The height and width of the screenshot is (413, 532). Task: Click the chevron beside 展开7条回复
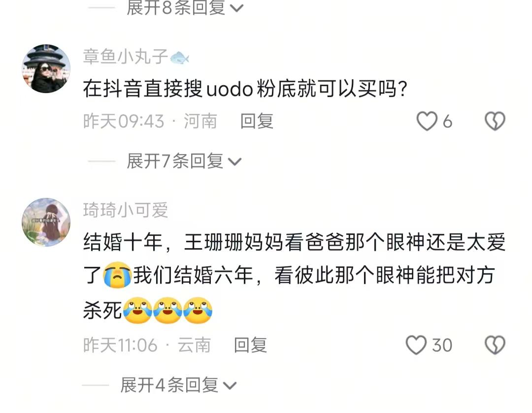[235, 162]
